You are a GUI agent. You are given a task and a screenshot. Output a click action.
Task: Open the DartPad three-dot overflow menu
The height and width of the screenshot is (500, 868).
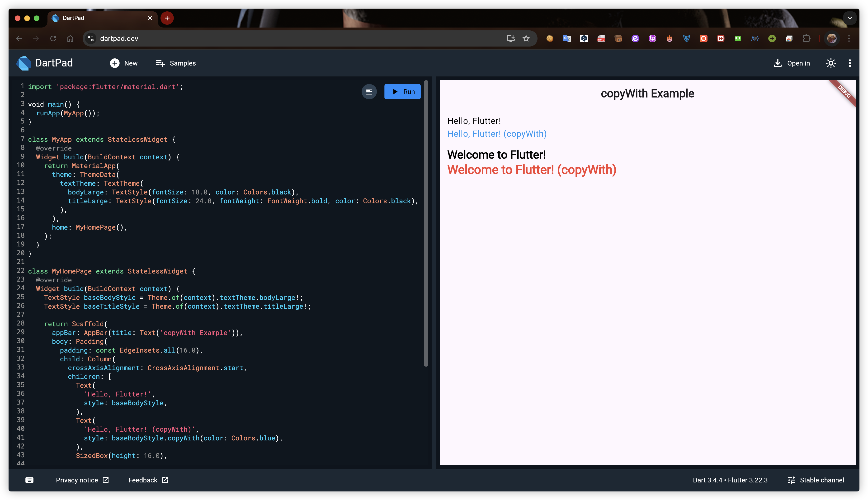[850, 63]
